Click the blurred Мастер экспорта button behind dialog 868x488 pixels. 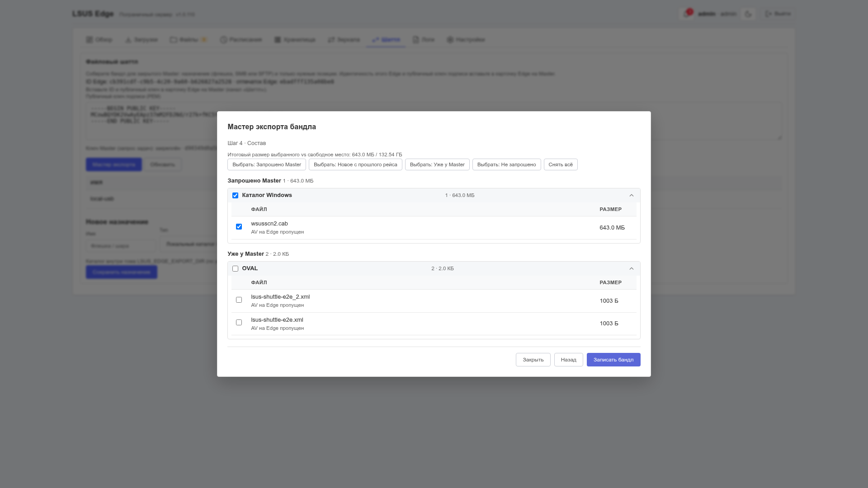[113, 164]
